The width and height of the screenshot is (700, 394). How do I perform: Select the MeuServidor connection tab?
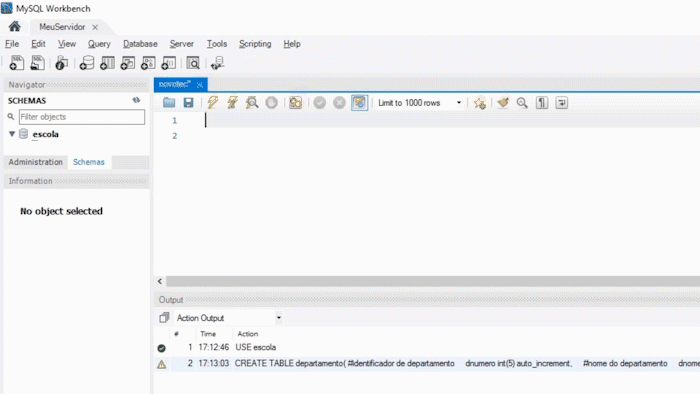[x=62, y=27]
